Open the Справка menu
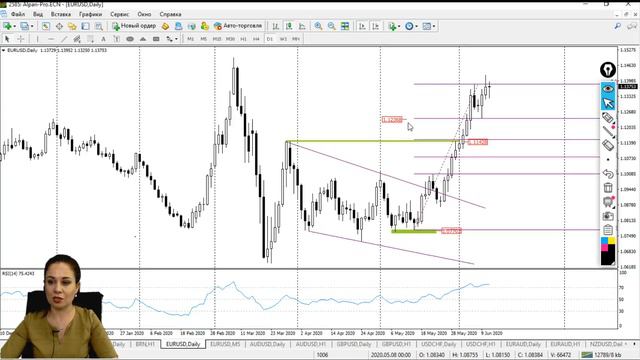 171,14
